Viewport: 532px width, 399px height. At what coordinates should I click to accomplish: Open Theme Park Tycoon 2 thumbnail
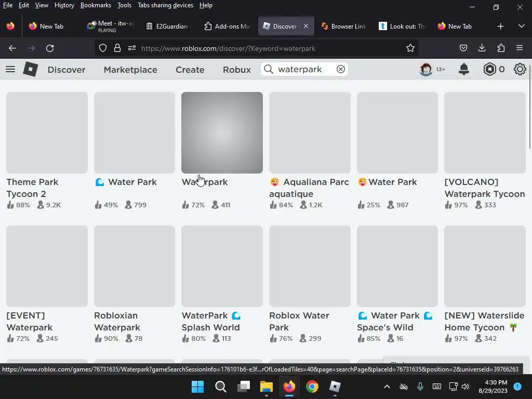pos(47,132)
